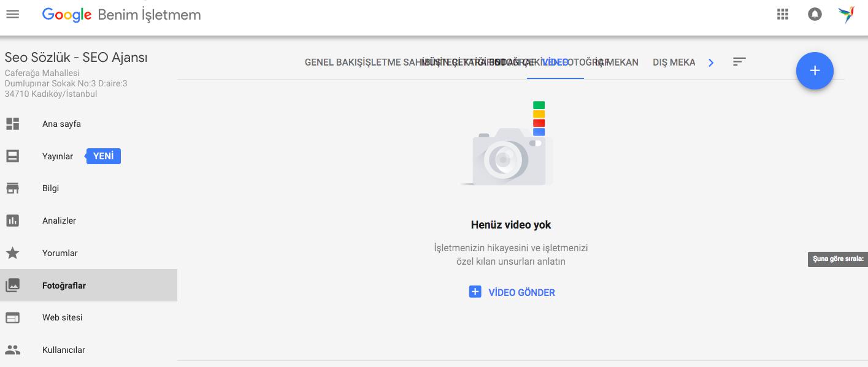This screenshot has width=868, height=367.
Task: Click the blue plus add button
Action: [x=815, y=71]
